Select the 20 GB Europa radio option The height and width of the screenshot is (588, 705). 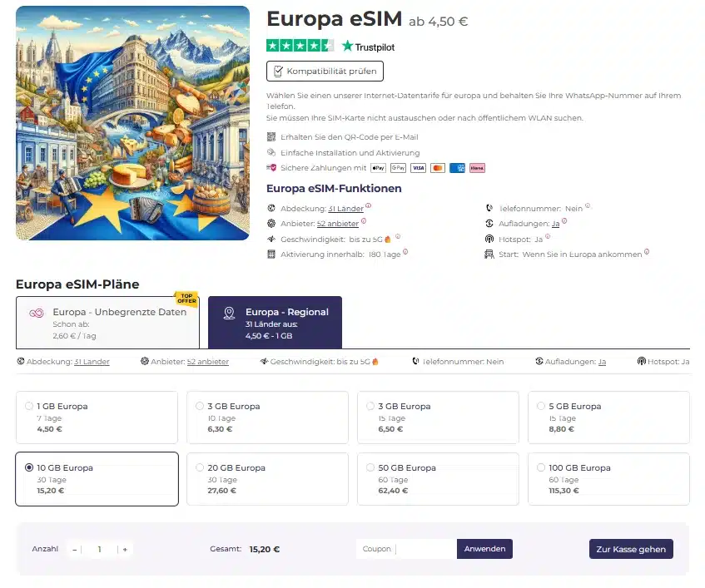tap(200, 467)
